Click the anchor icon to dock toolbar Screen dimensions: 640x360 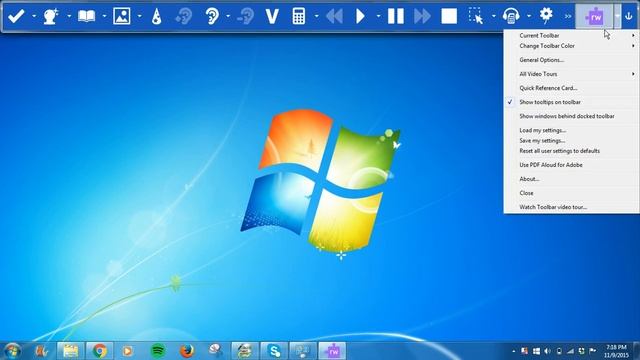click(x=629, y=16)
